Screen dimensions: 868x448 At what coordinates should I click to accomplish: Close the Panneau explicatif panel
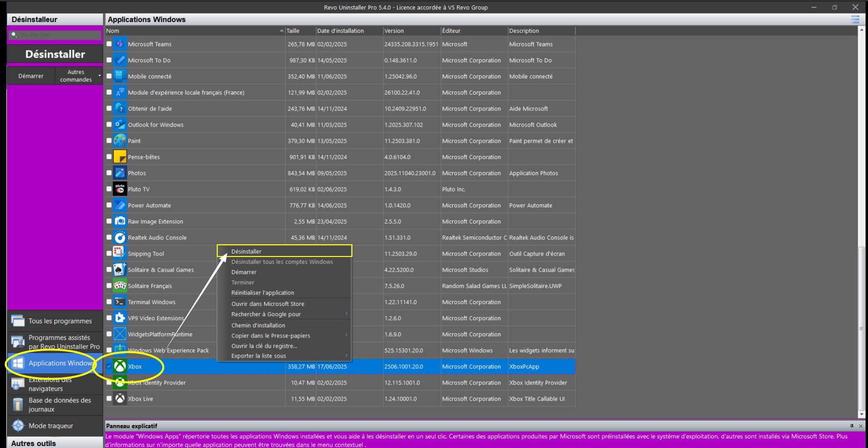click(861, 426)
